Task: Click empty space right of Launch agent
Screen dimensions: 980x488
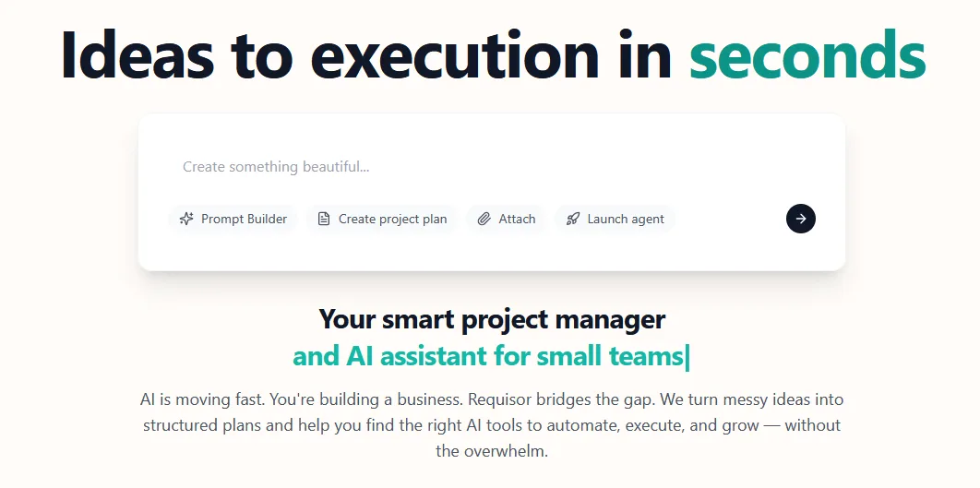Action: (728, 219)
